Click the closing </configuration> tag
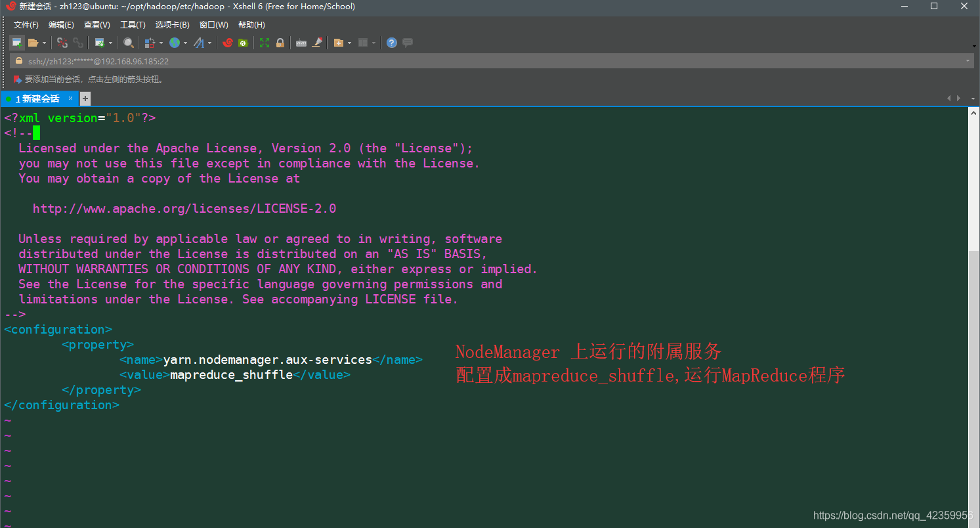 62,405
